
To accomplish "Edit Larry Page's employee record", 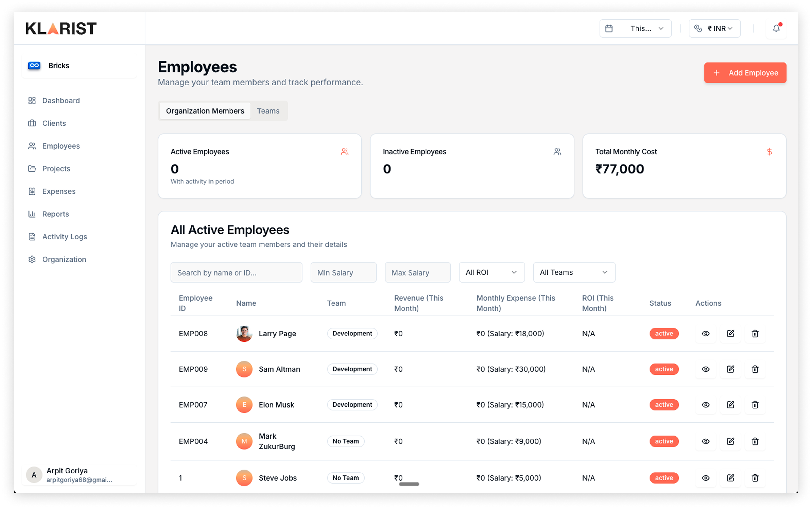I will [730, 334].
